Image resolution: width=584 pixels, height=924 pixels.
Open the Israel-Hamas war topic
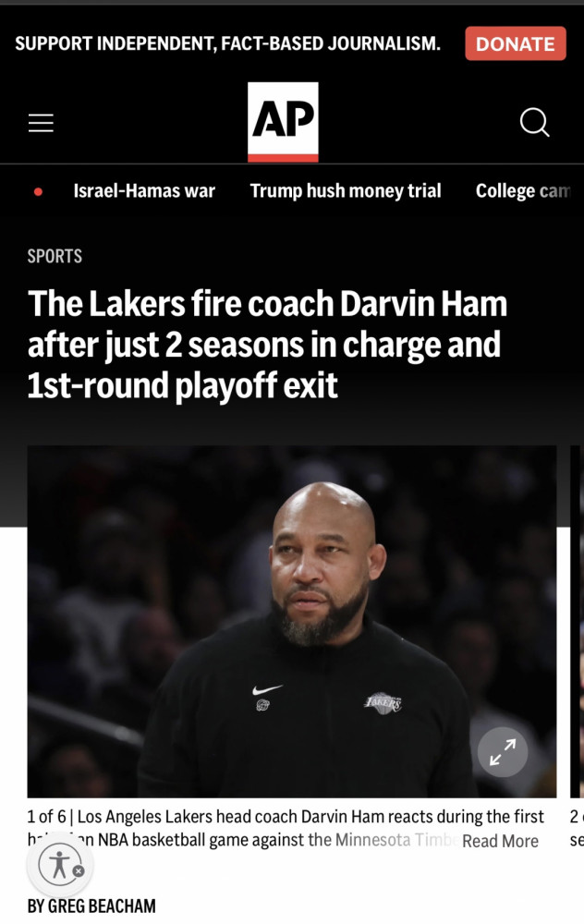click(144, 191)
